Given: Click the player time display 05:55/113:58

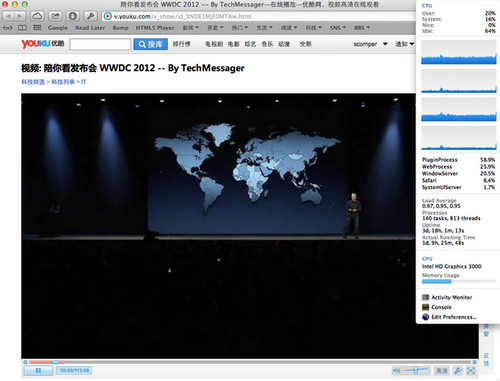Looking at the screenshot, I should pyautogui.click(x=74, y=370).
